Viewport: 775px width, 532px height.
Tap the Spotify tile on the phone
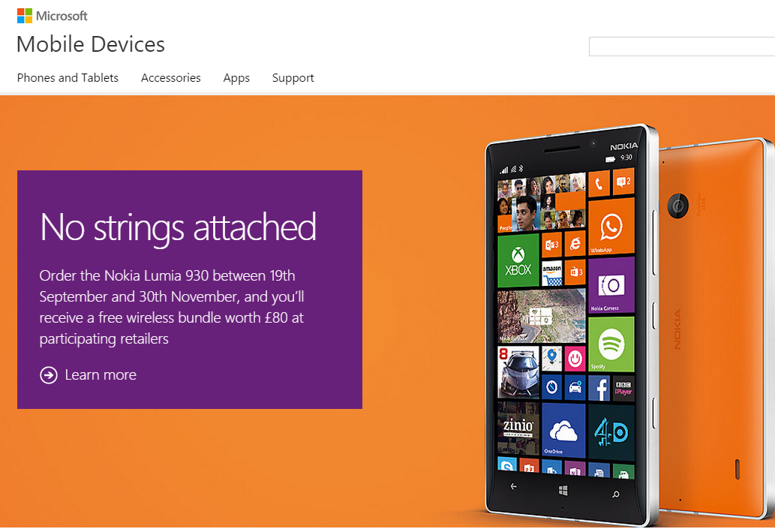pos(611,344)
